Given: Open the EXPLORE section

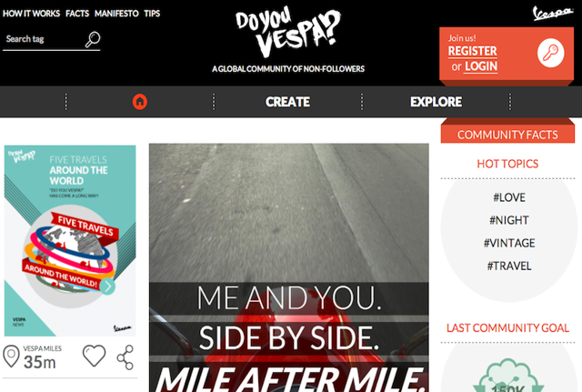Looking at the screenshot, I should coord(436,102).
